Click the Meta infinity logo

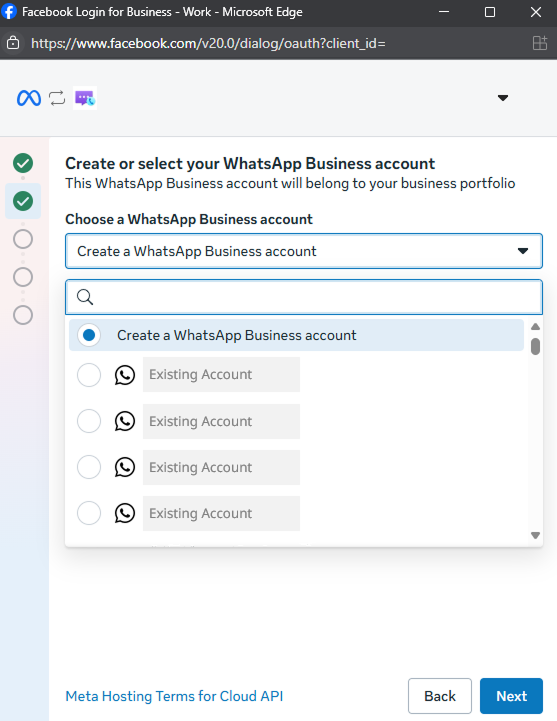click(x=29, y=98)
